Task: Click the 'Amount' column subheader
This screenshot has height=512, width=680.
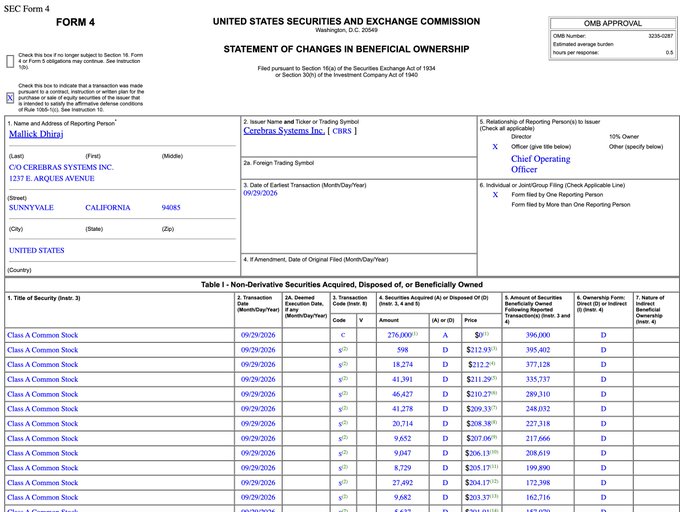Action: pyautogui.click(x=389, y=320)
